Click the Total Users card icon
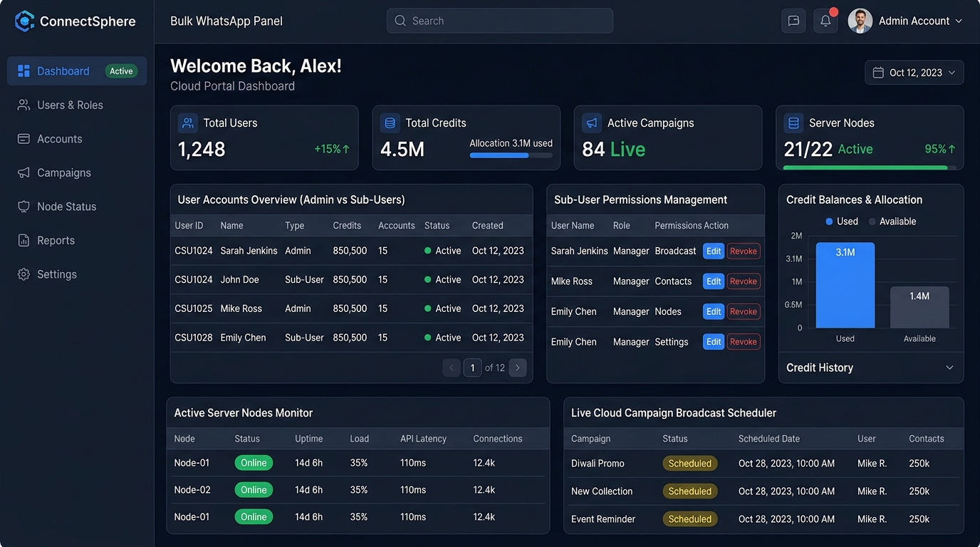Screen dimensions: 980x547 (188, 123)
